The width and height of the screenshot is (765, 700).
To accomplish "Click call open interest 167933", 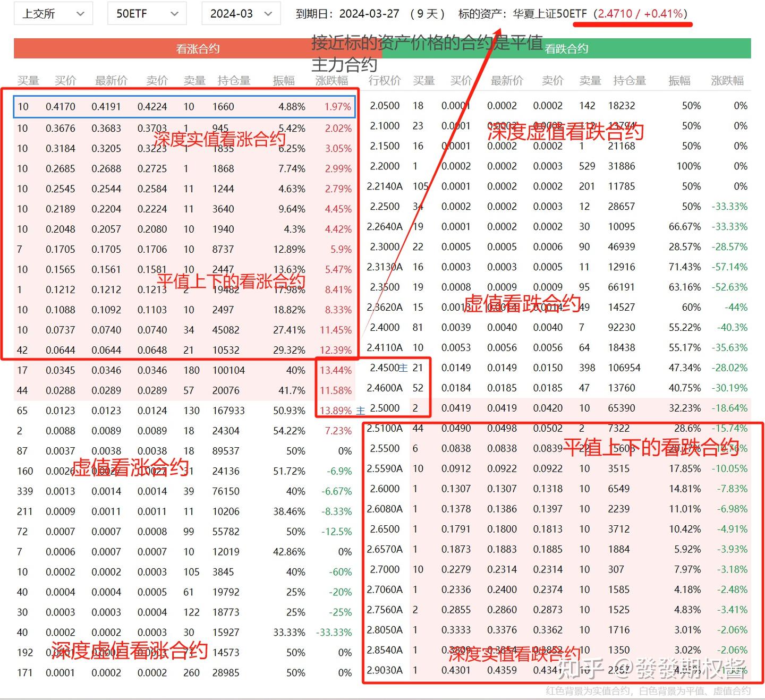I will click(x=228, y=411).
